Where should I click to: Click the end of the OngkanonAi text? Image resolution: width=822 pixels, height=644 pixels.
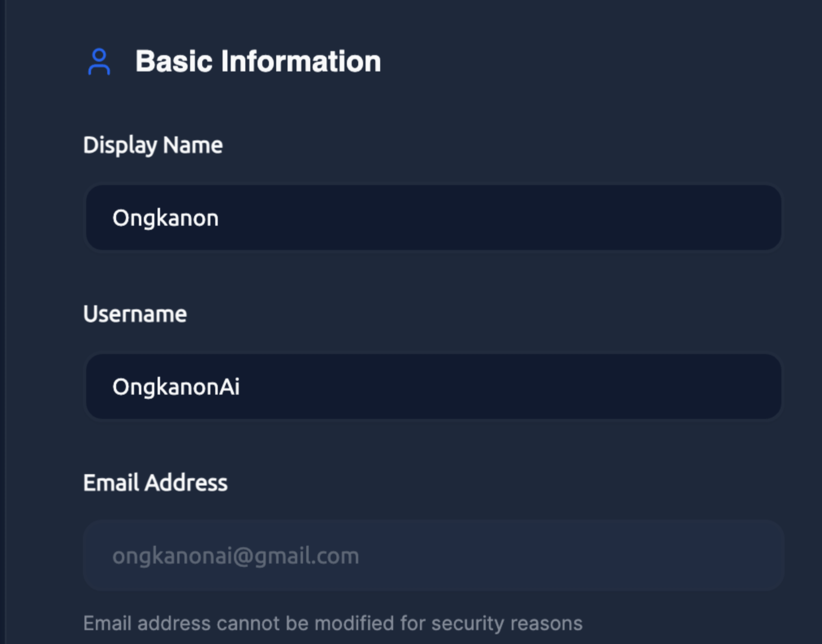(x=241, y=387)
